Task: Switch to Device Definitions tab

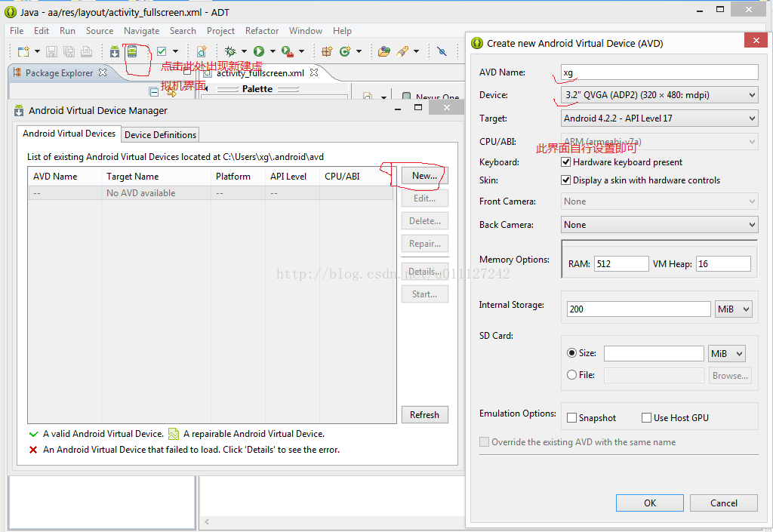Action: coord(160,134)
